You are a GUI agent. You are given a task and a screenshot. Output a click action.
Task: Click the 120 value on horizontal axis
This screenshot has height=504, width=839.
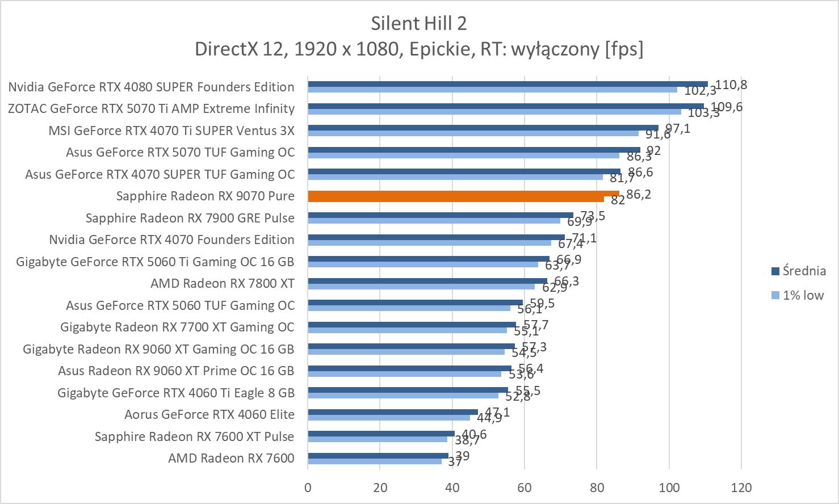[x=741, y=488]
